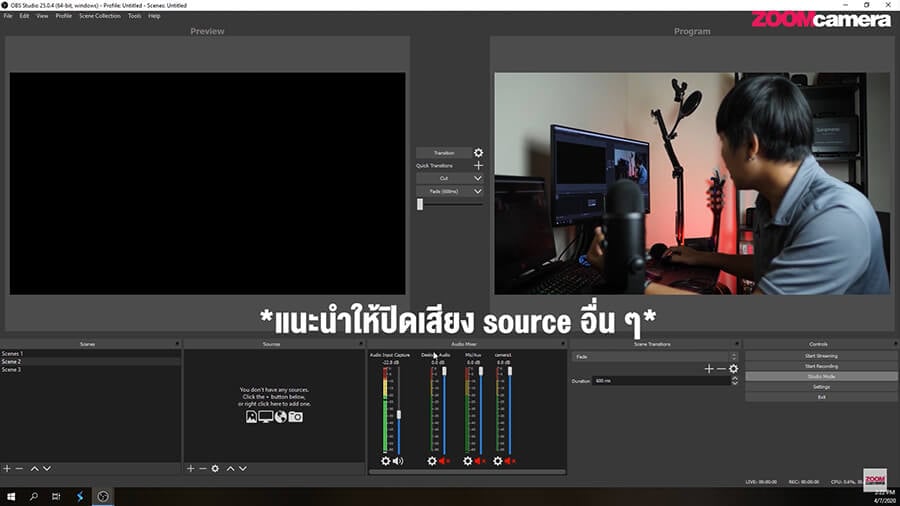
Task: Open Settings from Controls panel
Action: pyautogui.click(x=821, y=387)
